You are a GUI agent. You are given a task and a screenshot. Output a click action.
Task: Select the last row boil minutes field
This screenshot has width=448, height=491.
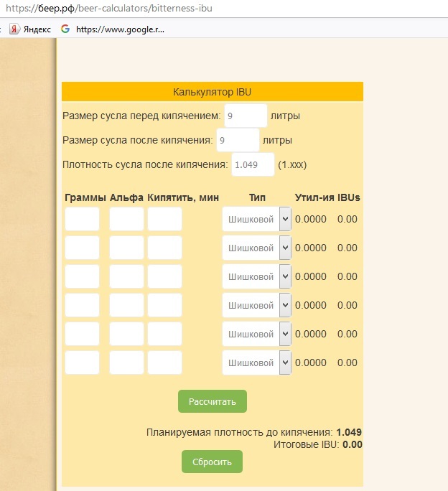pyautogui.click(x=164, y=363)
